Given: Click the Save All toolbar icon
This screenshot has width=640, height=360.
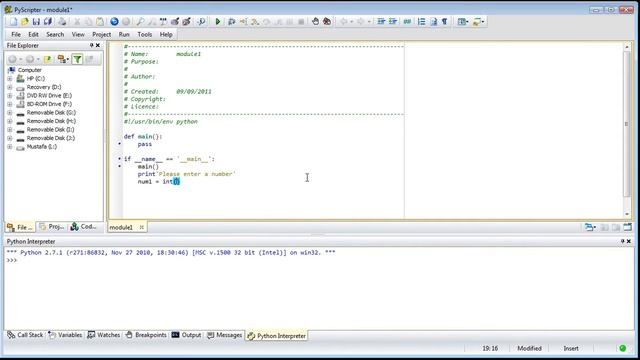Looking at the screenshot, I should (48, 22).
